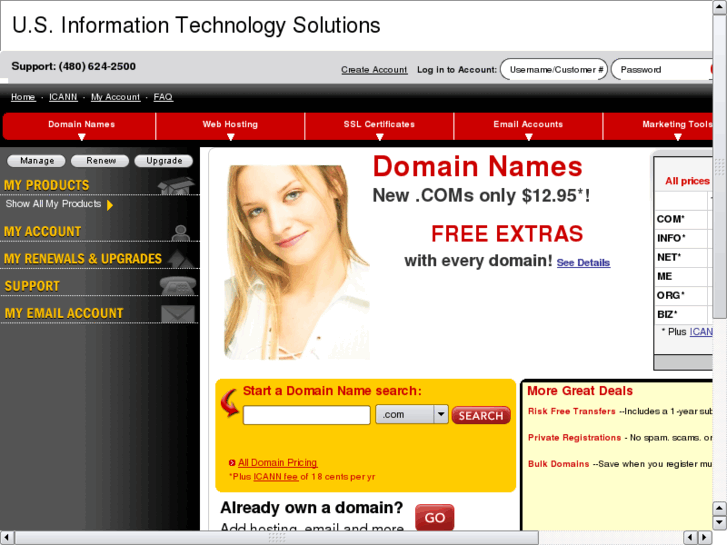Click the vertical scrollbar down arrow
727x545 pixels.
click(x=719, y=522)
